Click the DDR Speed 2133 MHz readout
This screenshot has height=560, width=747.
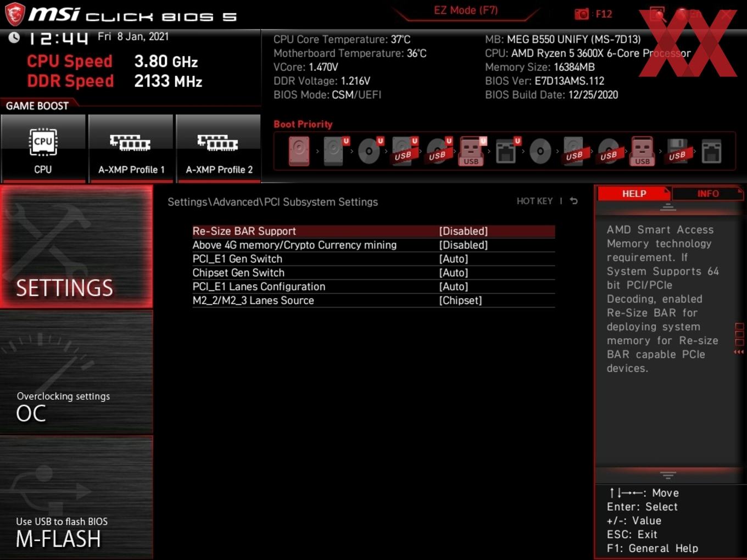(115, 81)
